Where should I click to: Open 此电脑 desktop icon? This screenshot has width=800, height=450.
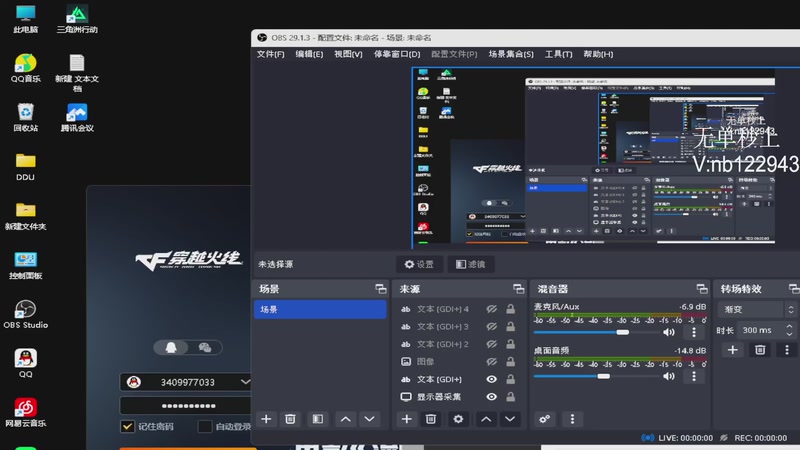coord(26,19)
